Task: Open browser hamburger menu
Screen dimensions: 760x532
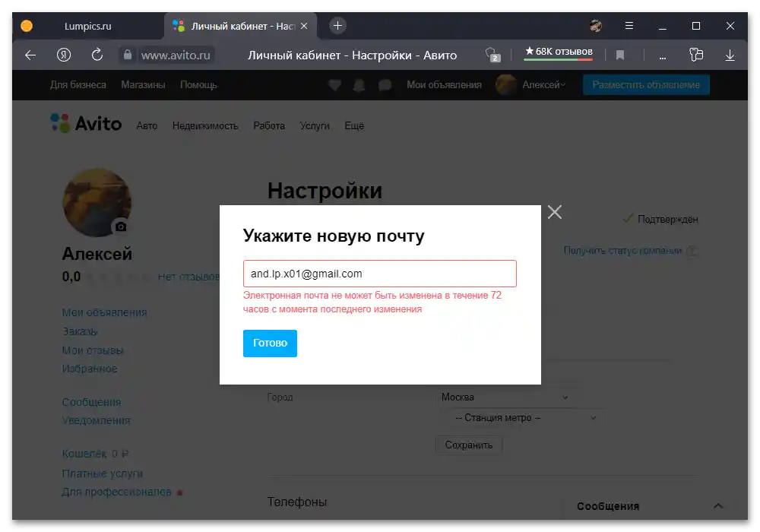Action: [x=629, y=26]
